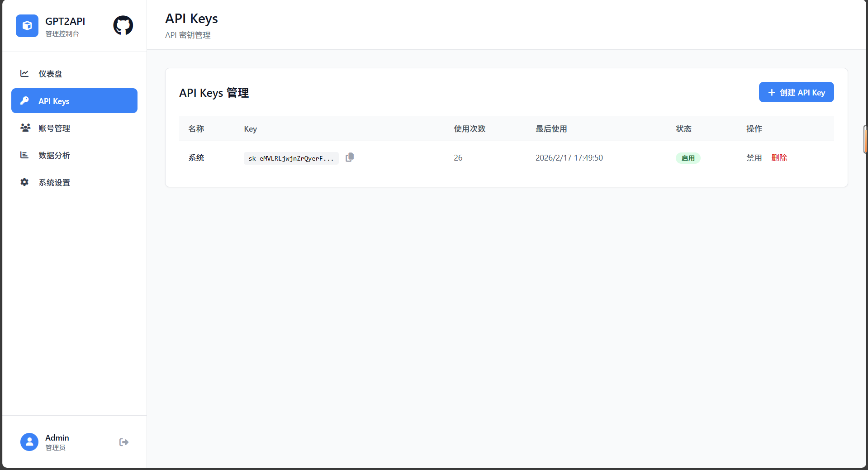Screen dimensions: 868x470
Task: Navigate to 系统设置 in the sidebar
Action: click(54, 182)
